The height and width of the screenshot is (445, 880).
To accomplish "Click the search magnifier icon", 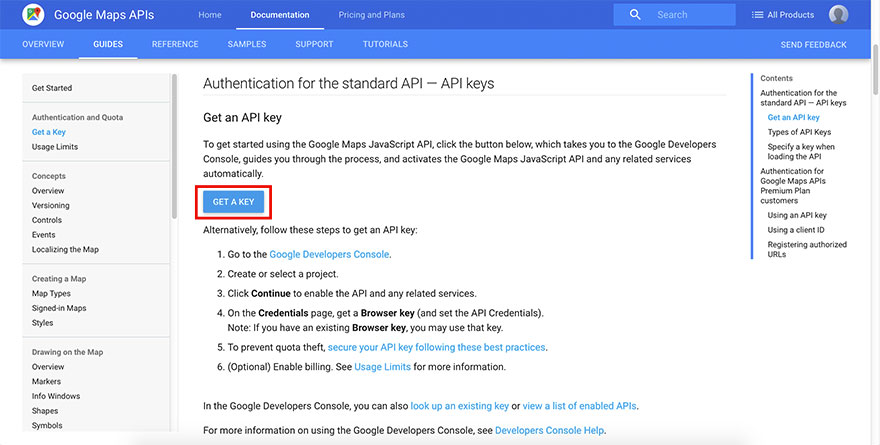I will tap(635, 15).
